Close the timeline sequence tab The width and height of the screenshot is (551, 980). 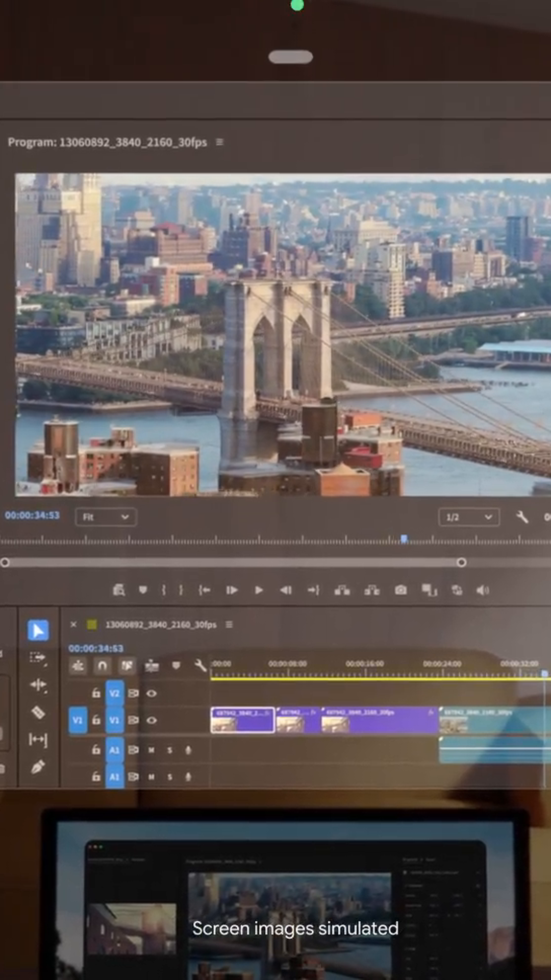73,624
